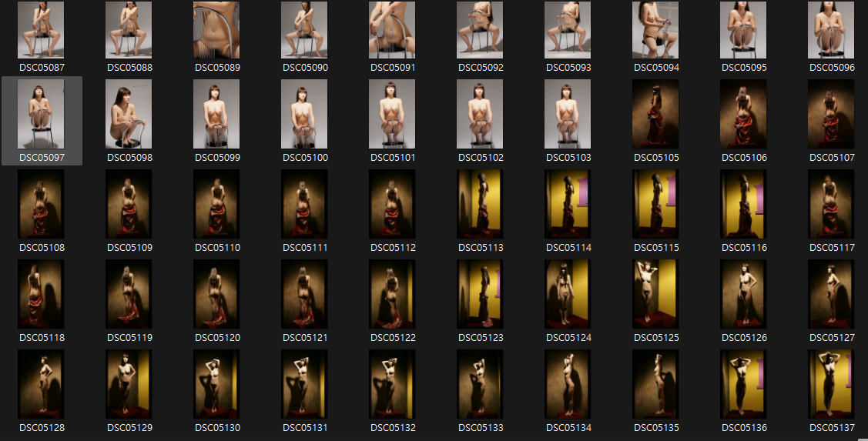Image resolution: width=868 pixels, height=441 pixels.
Task: Pick the DSC05114 thumbnail
Action: pyautogui.click(x=568, y=204)
